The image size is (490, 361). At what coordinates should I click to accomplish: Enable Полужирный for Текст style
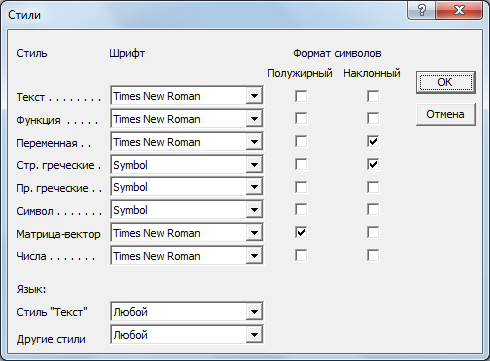click(x=301, y=96)
